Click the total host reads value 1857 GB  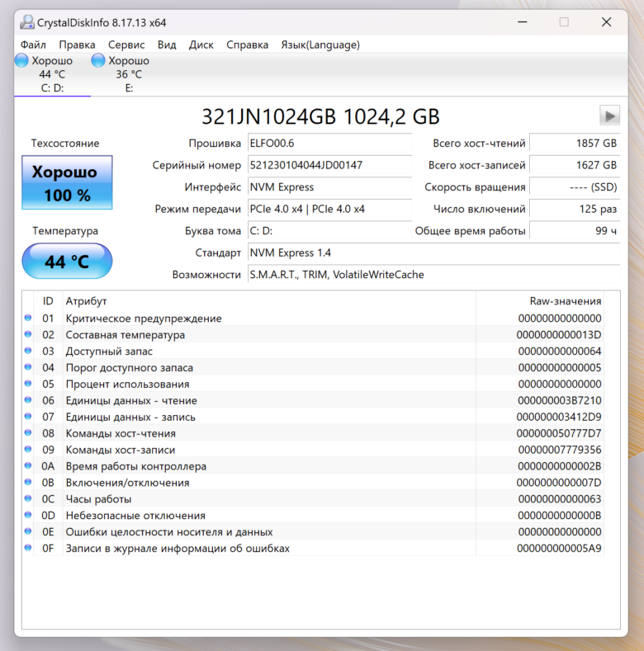[x=575, y=144]
